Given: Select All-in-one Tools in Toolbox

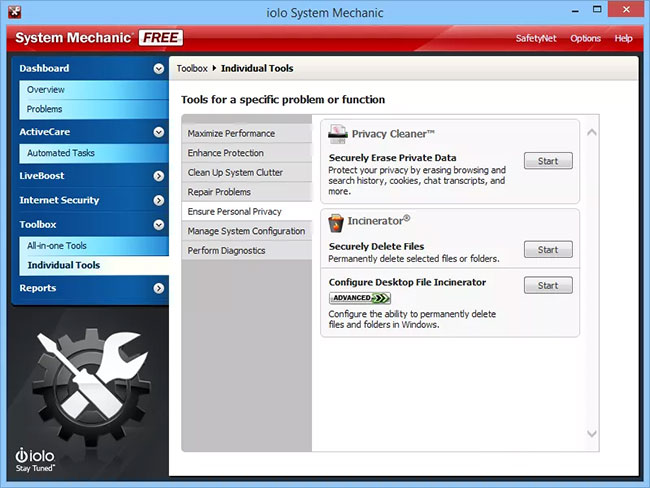Looking at the screenshot, I should [94, 245].
